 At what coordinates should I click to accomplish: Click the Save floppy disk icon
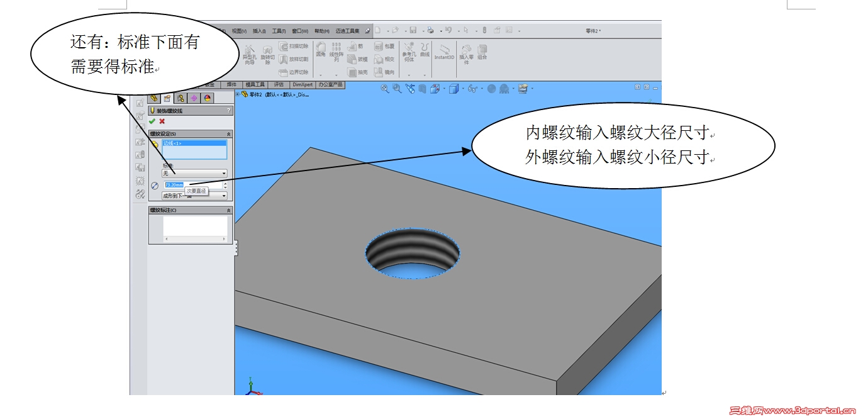click(x=413, y=30)
